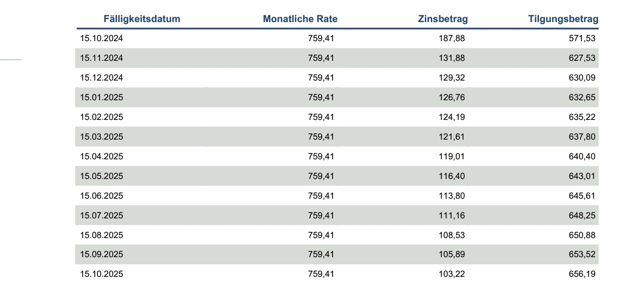Select the date 15.03.2025
Image resolution: width=644 pixels, height=287 pixels.
click(x=101, y=137)
